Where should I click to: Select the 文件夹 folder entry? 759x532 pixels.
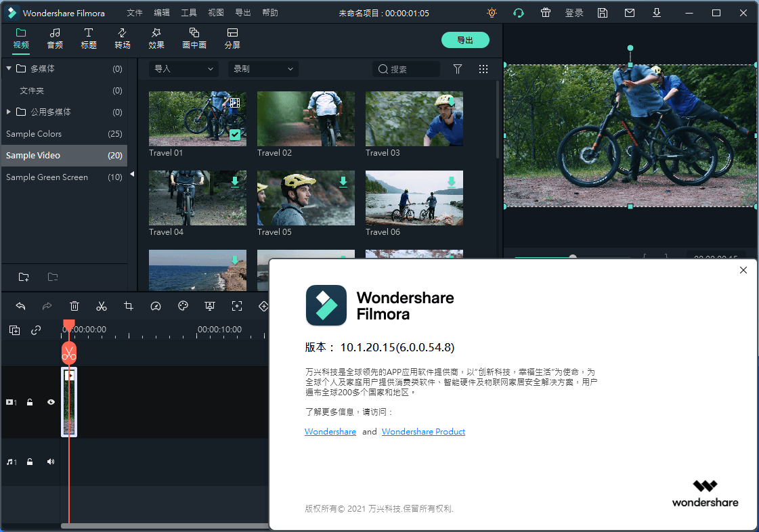(x=64, y=91)
